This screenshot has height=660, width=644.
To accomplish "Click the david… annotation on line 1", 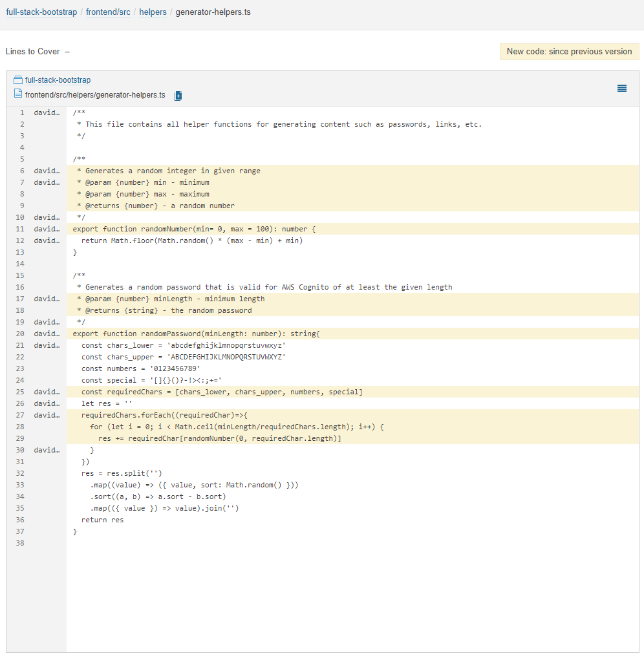I will (x=47, y=112).
